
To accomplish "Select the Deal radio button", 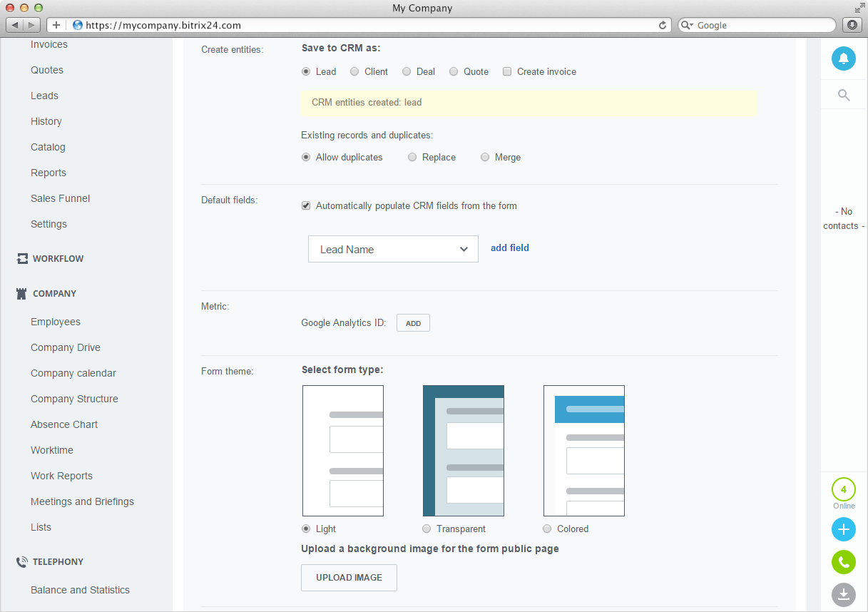I will click(x=407, y=71).
